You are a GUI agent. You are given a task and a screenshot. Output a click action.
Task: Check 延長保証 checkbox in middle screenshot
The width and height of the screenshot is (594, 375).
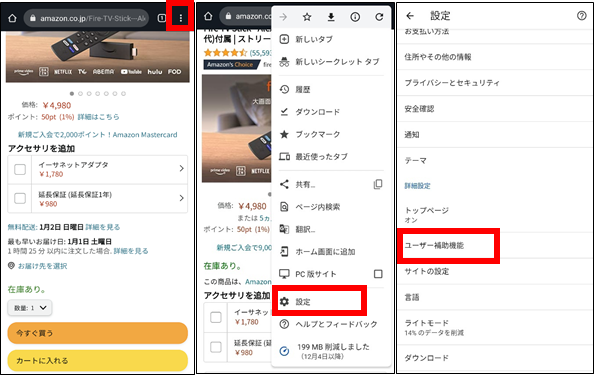coord(216,347)
